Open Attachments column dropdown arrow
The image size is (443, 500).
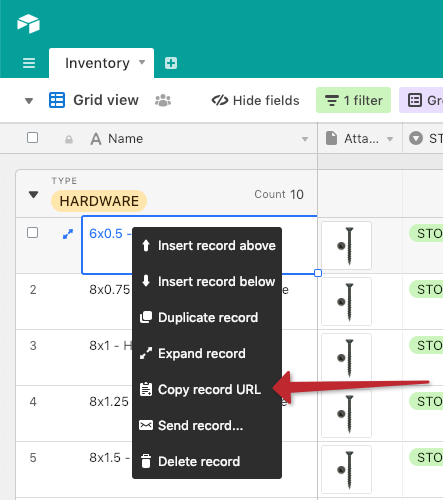[390, 139]
